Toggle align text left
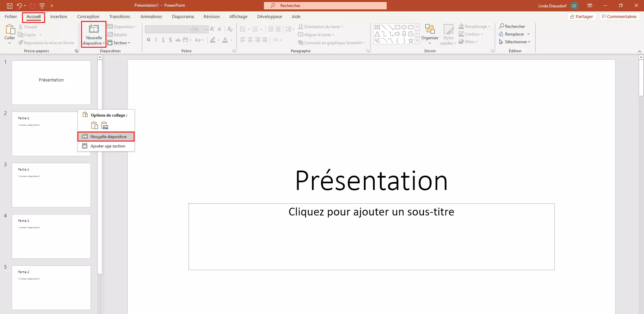 pyautogui.click(x=243, y=40)
